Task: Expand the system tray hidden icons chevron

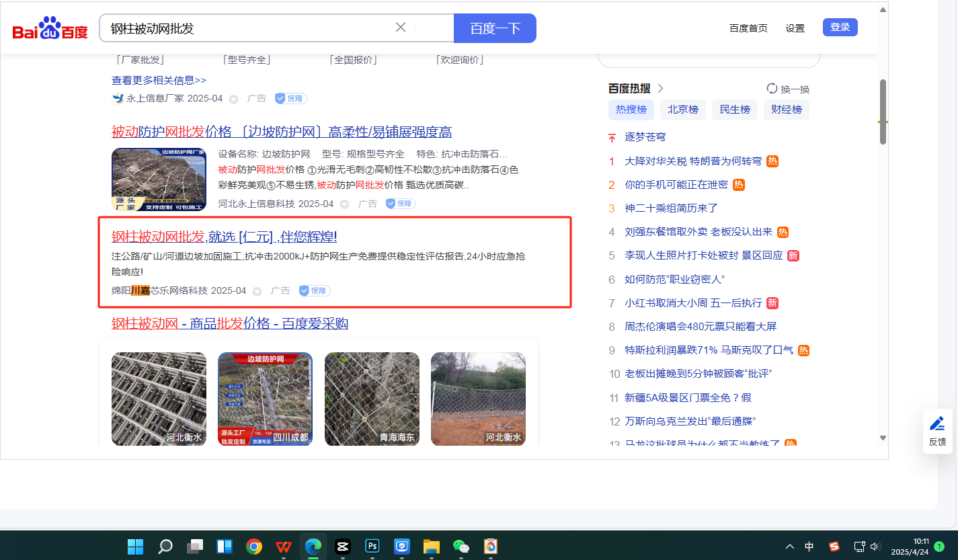Action: pyautogui.click(x=790, y=546)
